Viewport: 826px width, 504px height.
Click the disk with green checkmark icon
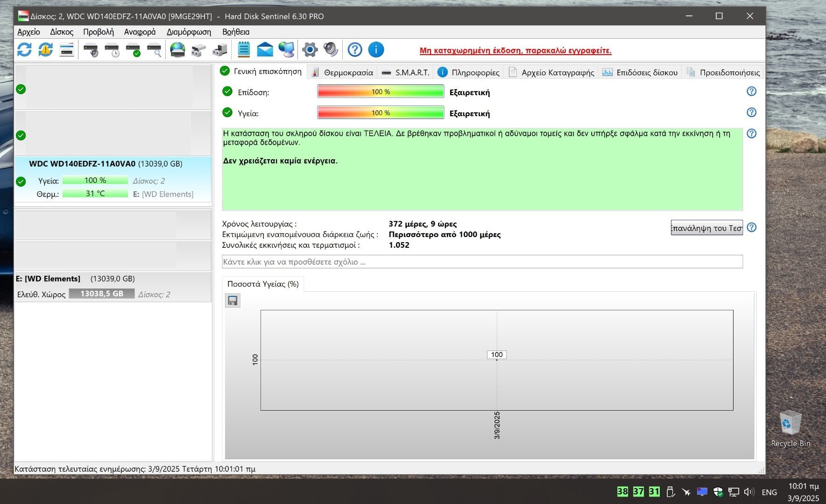[134, 49]
